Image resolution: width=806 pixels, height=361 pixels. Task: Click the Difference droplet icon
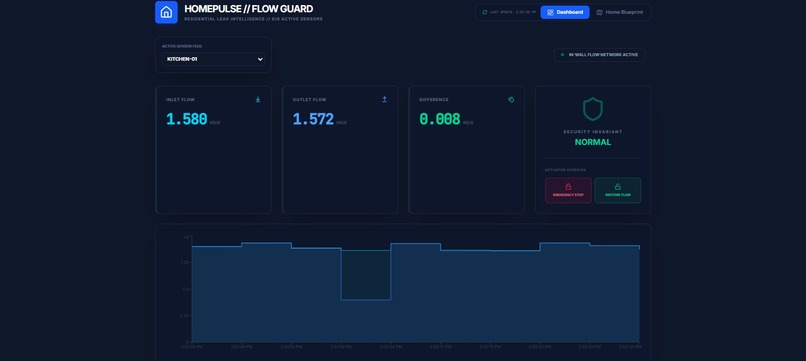(511, 100)
